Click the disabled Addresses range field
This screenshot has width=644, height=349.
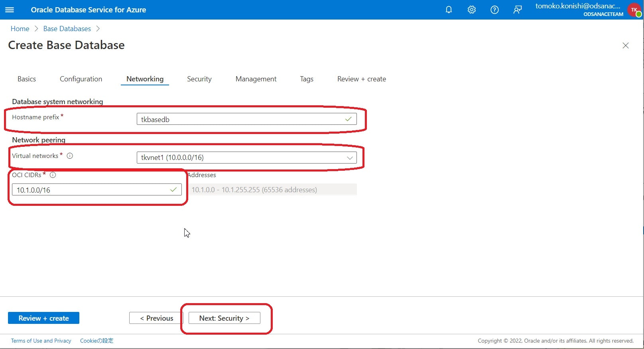point(272,190)
